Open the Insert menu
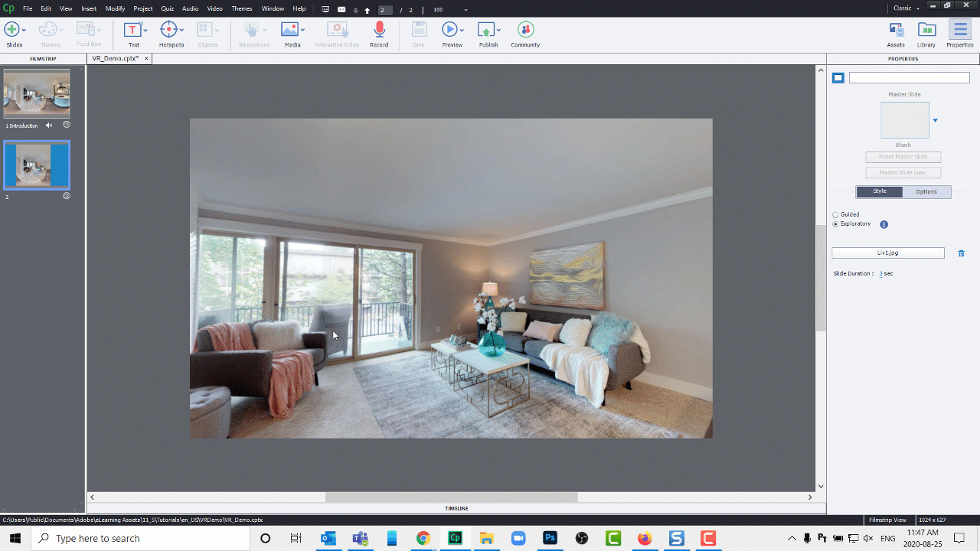Viewport: 980px width, 551px height. [89, 9]
